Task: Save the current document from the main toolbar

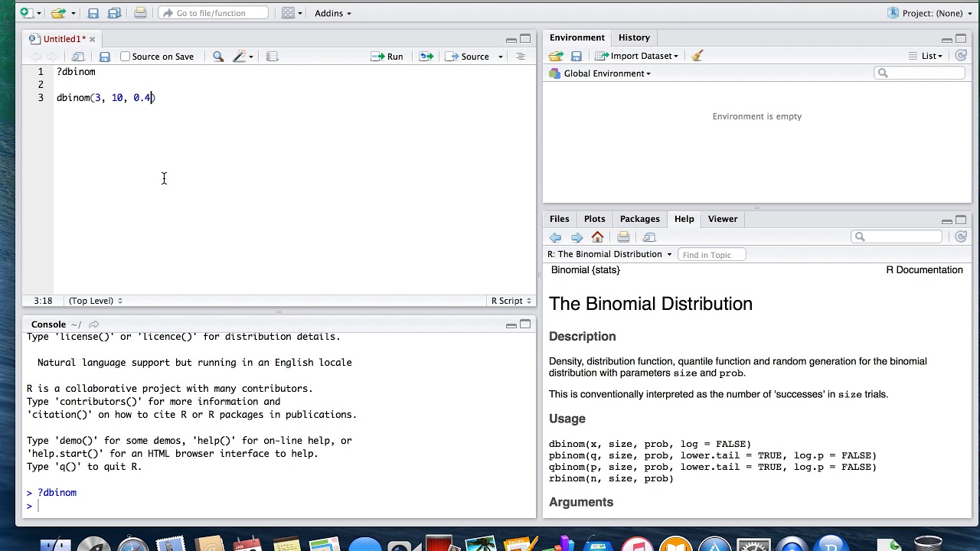Action: [x=93, y=13]
